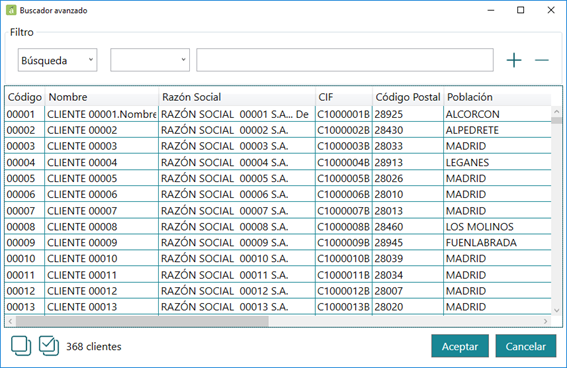The image size is (567, 368).
Task: Expand the empty condition dropdown
Action: pos(150,60)
